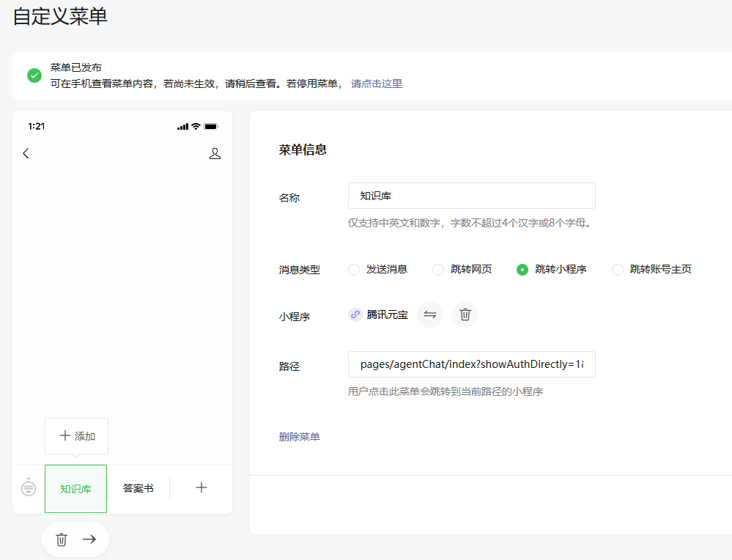This screenshot has width=732, height=560.
Task: Move the menu right with the arrow icon
Action: coord(89,539)
